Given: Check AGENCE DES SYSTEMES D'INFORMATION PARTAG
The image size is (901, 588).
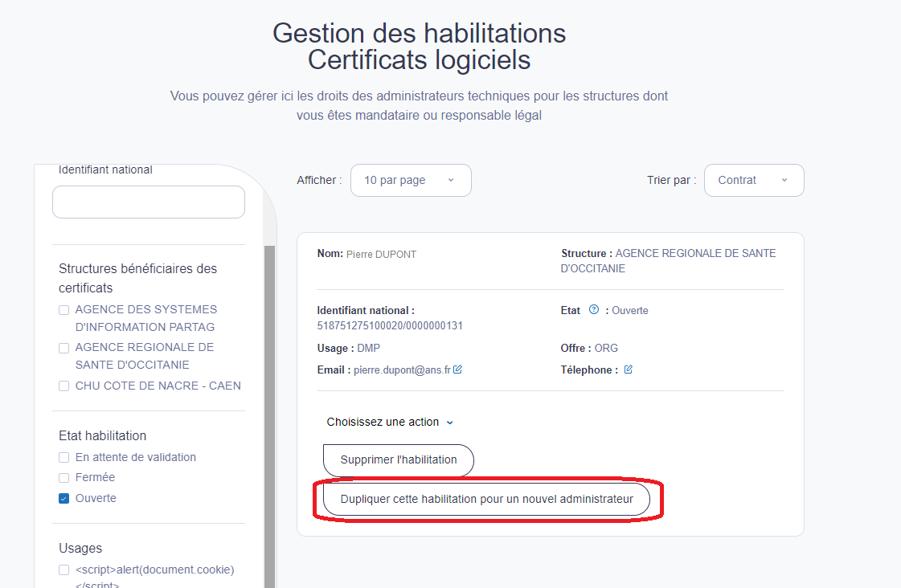Looking at the screenshot, I should (x=63, y=310).
